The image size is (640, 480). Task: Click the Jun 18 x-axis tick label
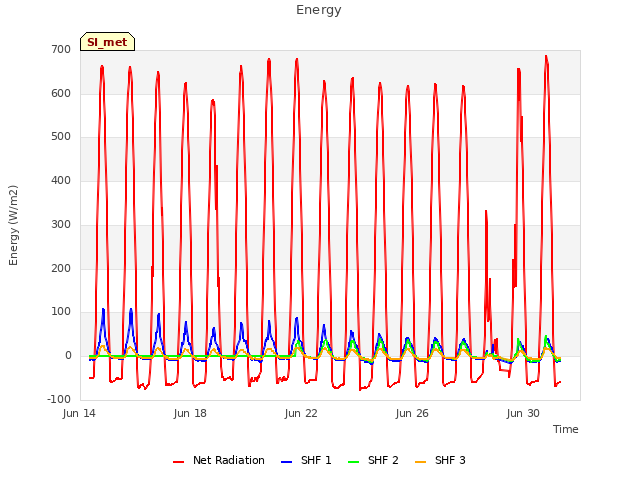(x=190, y=413)
